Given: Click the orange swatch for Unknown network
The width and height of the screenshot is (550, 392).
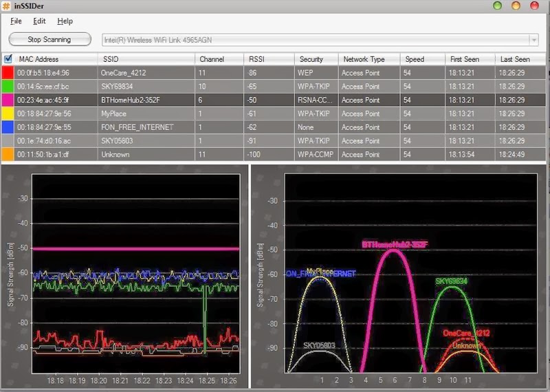Looking at the screenshot, I should coord(8,155).
